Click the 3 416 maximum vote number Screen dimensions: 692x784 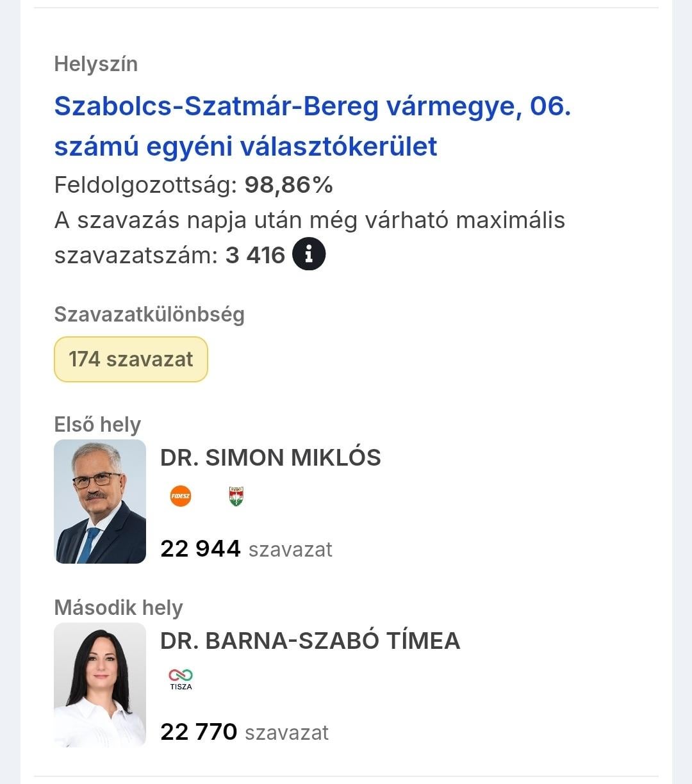pos(255,255)
